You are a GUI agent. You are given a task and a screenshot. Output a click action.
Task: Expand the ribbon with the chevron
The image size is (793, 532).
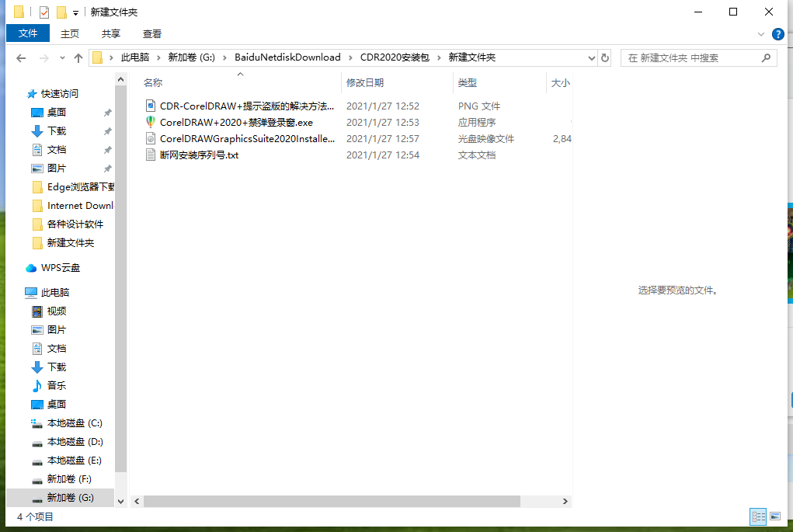760,34
